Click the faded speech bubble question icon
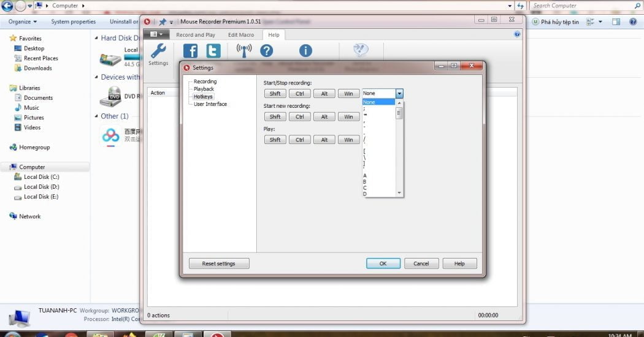The height and width of the screenshot is (337, 644). (361, 50)
